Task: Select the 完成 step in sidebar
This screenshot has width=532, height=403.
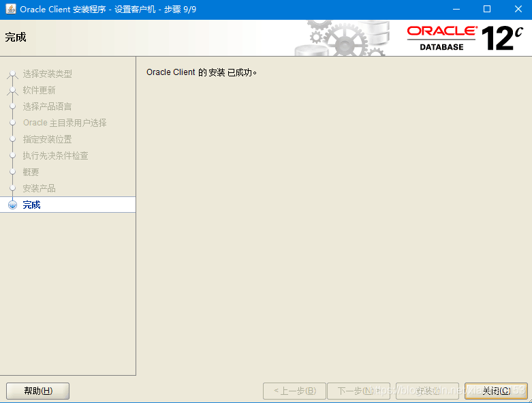Action: (x=68, y=205)
